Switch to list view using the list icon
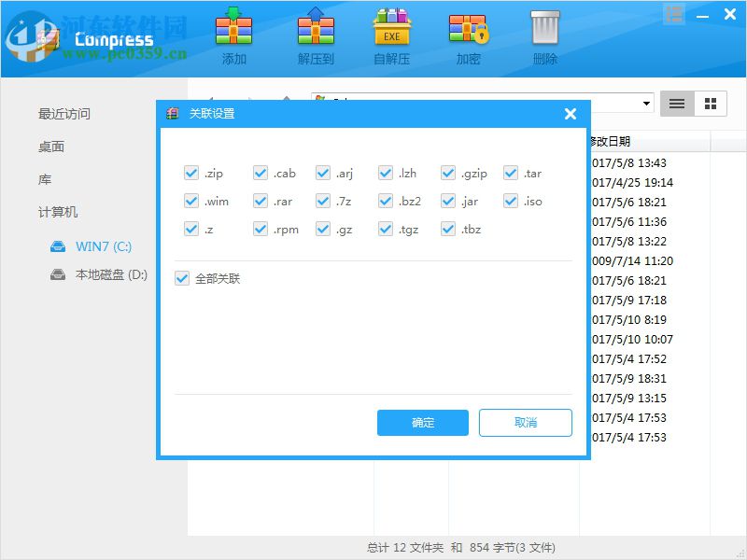This screenshot has width=747, height=560. click(x=676, y=104)
